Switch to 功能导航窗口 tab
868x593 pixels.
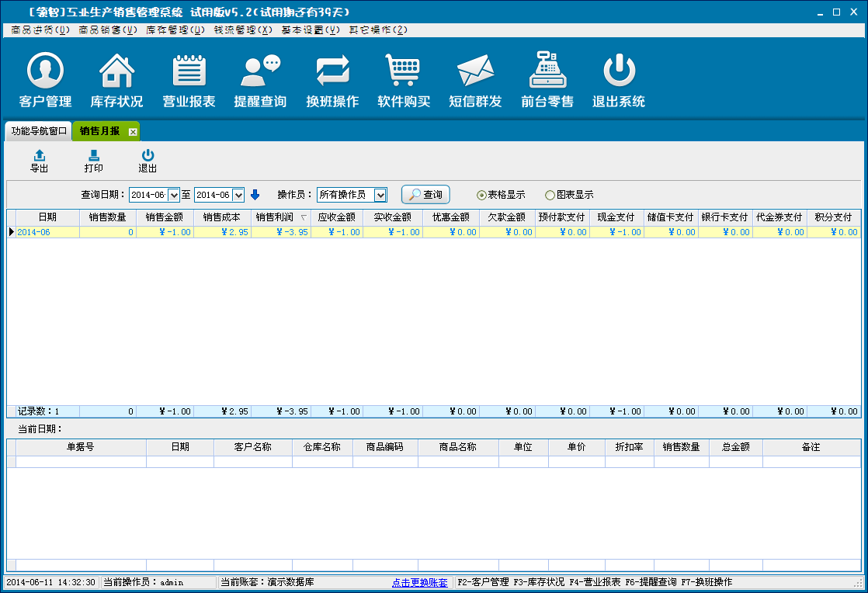[x=39, y=131]
